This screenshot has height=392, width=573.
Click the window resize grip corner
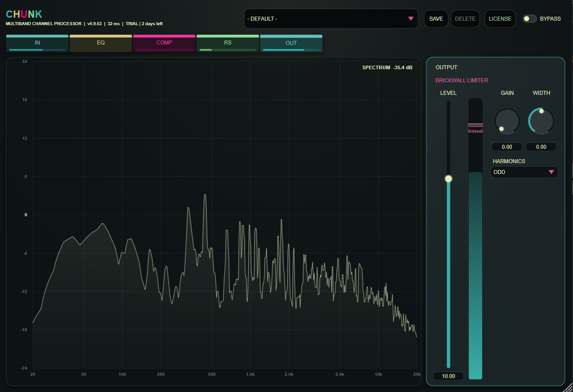coord(568,387)
